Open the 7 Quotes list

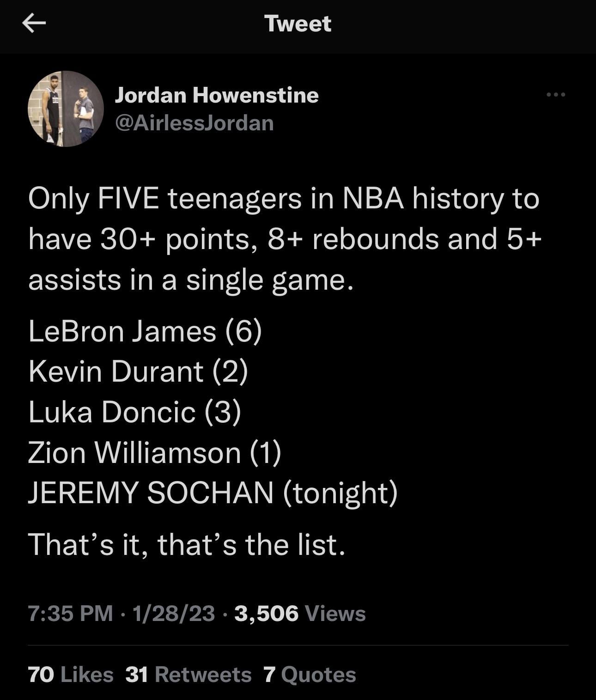tap(310, 674)
